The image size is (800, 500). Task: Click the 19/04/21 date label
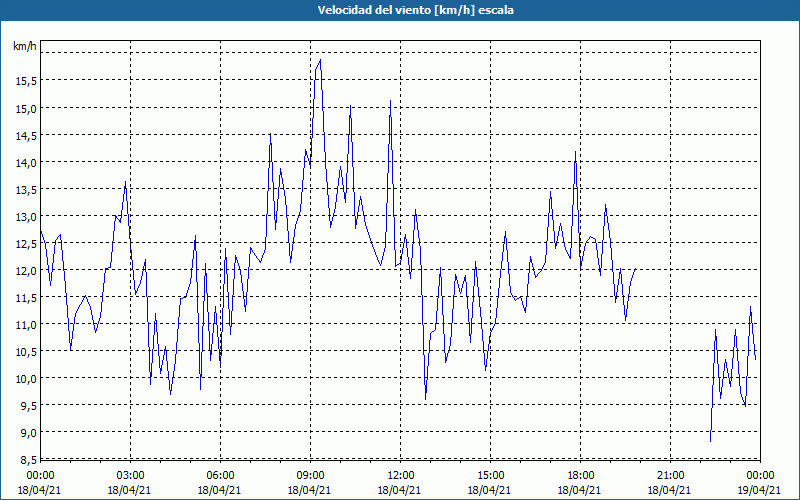[759, 490]
